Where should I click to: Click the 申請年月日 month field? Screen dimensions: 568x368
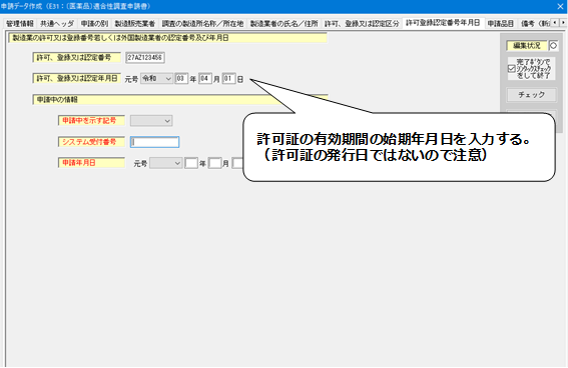[214, 163]
